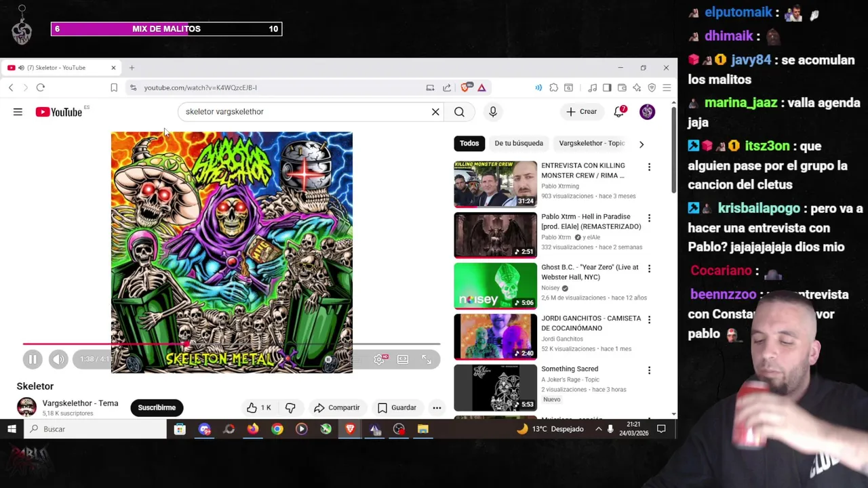Open options for Something Sacred video

[649, 370]
